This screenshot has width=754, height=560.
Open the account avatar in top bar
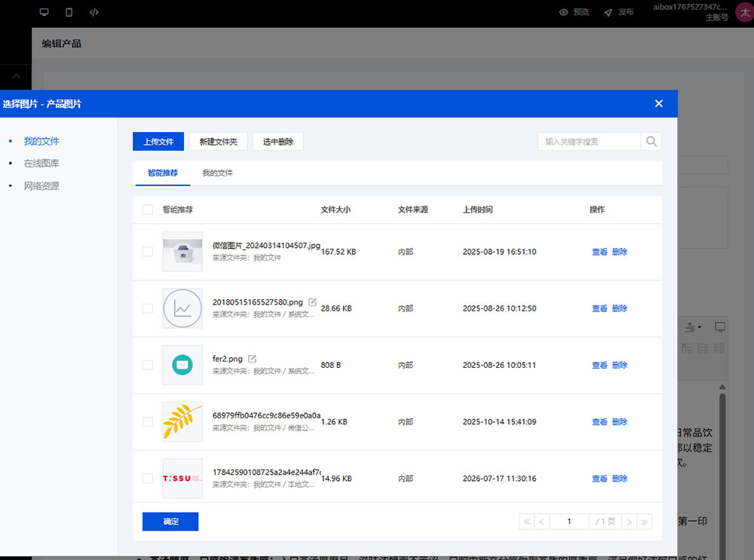coord(744,12)
